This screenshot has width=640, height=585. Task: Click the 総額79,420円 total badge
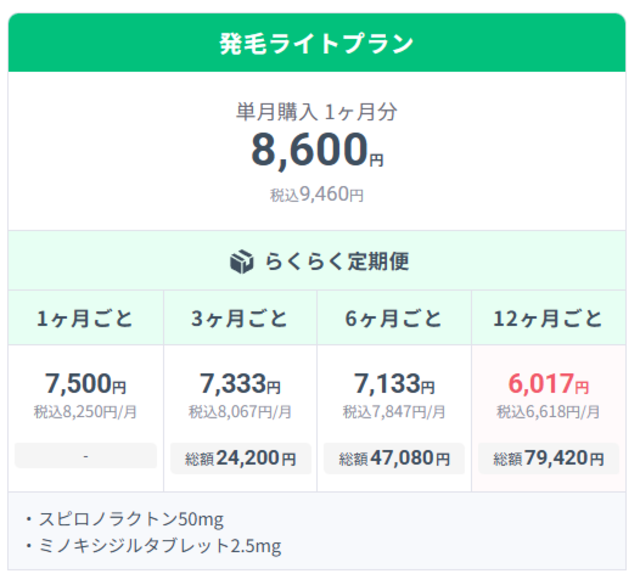pos(548,459)
